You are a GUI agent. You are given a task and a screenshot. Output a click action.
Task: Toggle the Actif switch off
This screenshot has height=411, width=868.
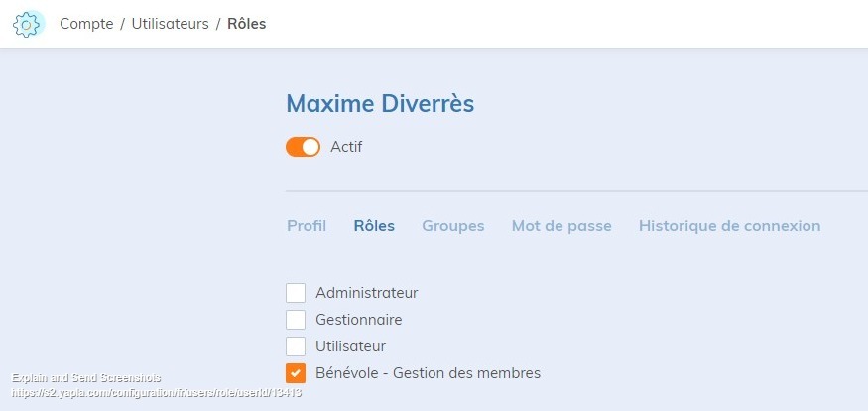coord(303,147)
